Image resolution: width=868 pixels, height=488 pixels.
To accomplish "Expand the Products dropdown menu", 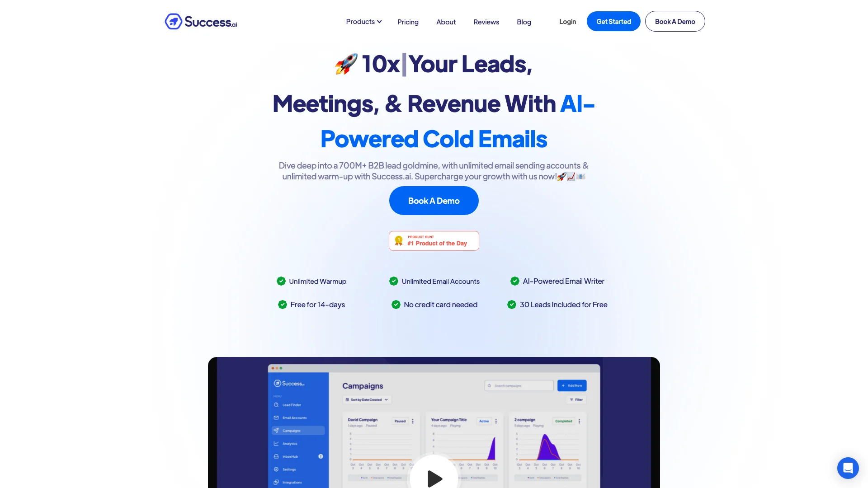I will (x=363, y=21).
